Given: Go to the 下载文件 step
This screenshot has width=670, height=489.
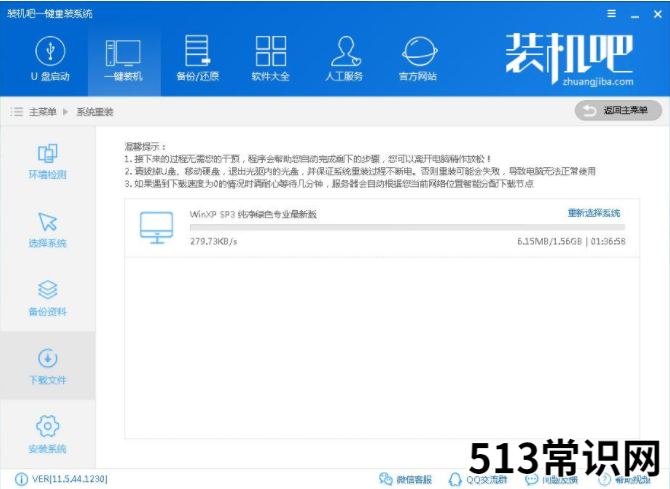Looking at the screenshot, I should pos(47,366).
